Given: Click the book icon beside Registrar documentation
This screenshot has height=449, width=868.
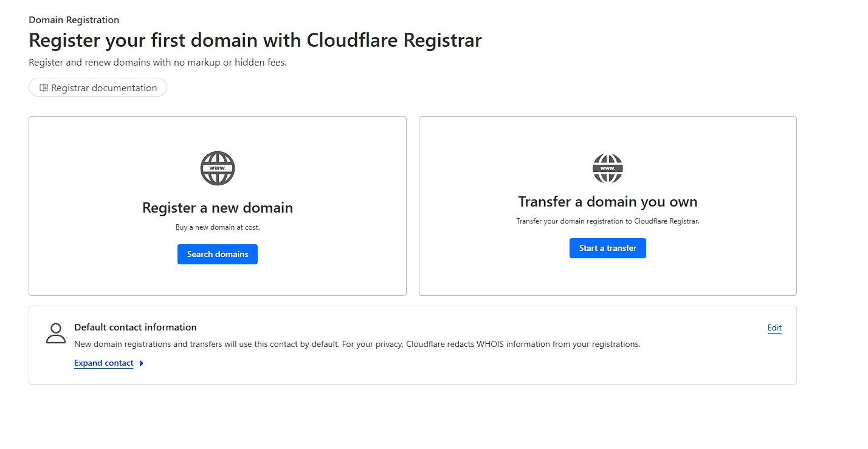Looking at the screenshot, I should [x=43, y=88].
